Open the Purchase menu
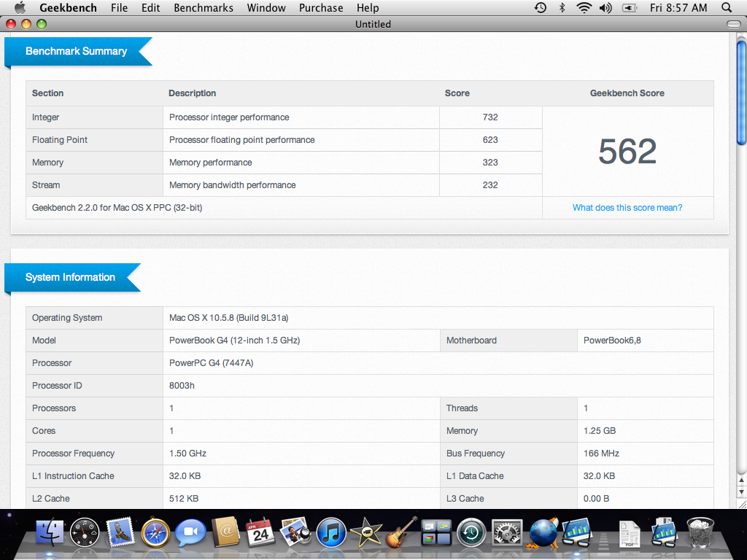 (321, 7)
